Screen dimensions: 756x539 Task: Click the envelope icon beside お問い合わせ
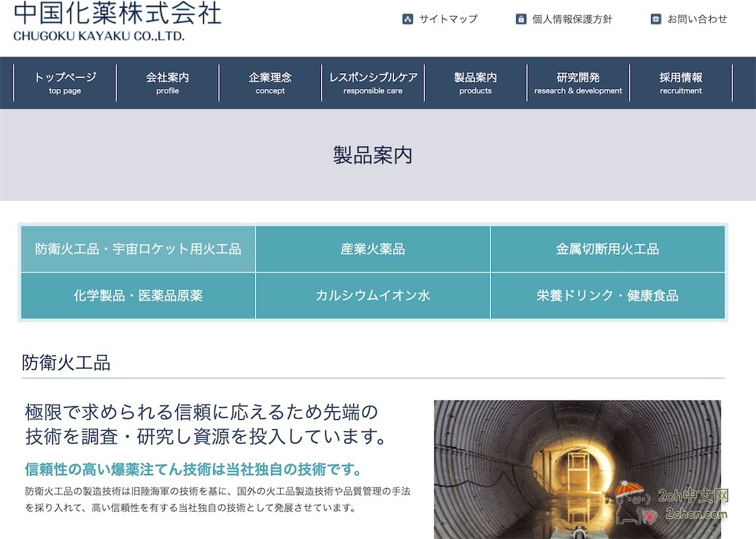[x=655, y=19]
